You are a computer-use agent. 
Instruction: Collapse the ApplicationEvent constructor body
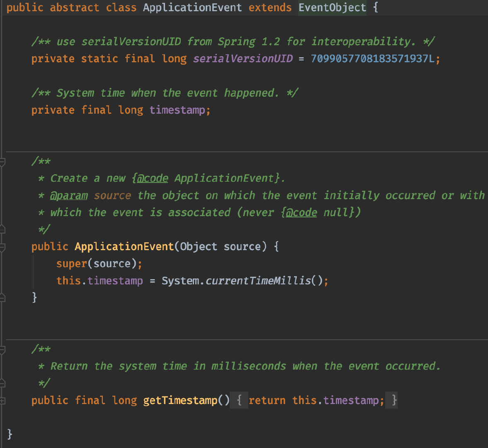[x=2, y=248]
